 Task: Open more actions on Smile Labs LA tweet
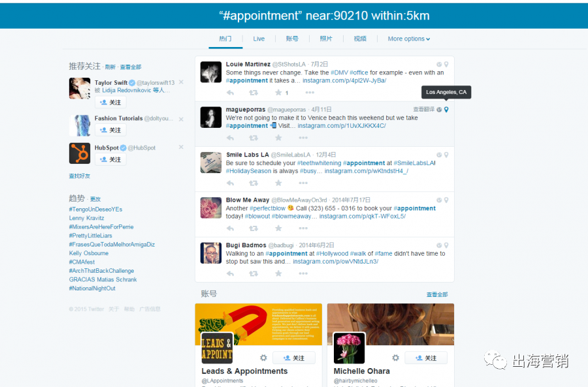point(303,183)
